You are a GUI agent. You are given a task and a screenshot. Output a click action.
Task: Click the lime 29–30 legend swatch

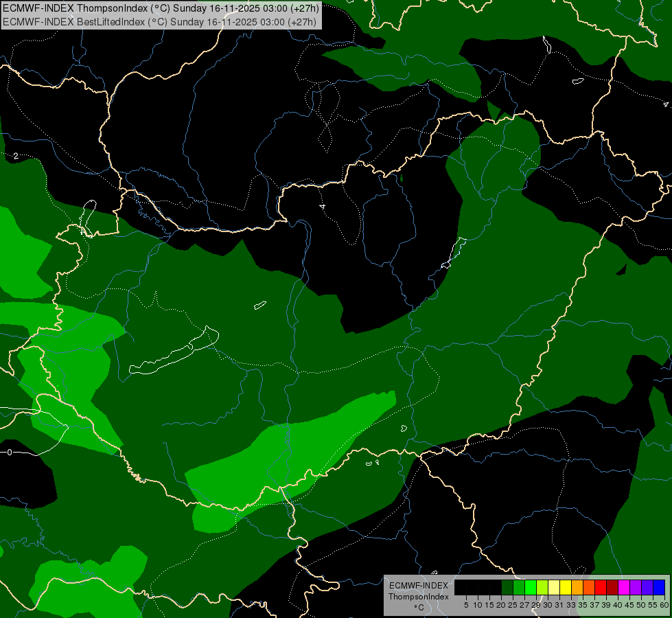pos(542,587)
